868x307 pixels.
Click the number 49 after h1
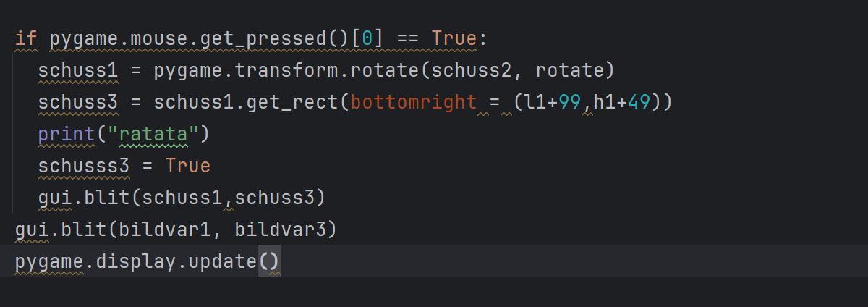[x=639, y=102]
